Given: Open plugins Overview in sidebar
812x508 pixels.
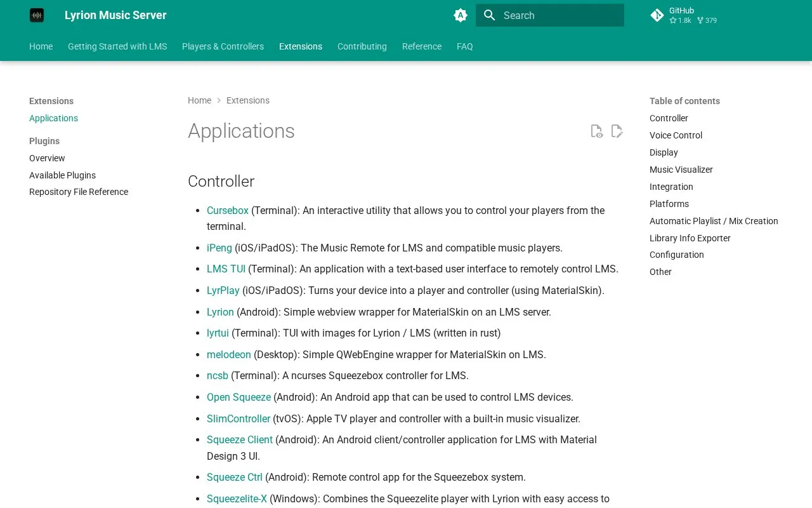Looking at the screenshot, I should coord(47,158).
